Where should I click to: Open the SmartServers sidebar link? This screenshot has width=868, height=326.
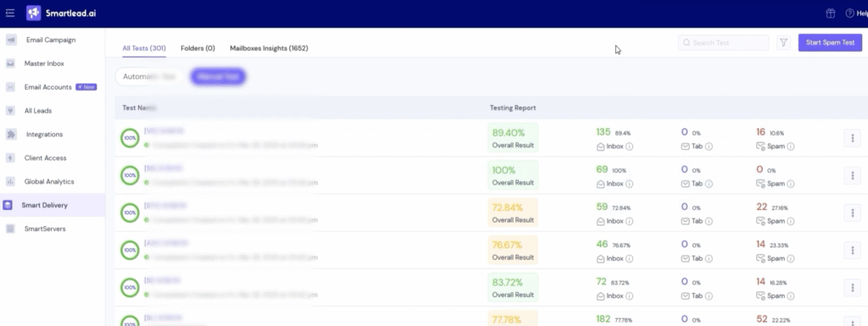point(45,229)
